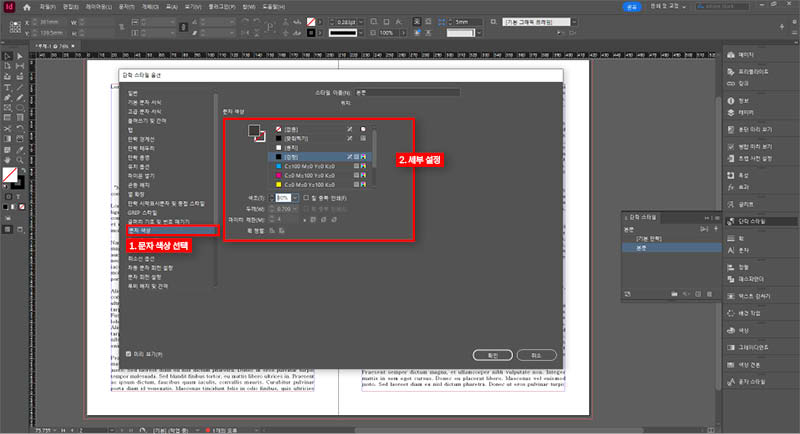Open the 그레이디언트 (Gradient) panel icon
The image size is (800, 434).
point(731,347)
